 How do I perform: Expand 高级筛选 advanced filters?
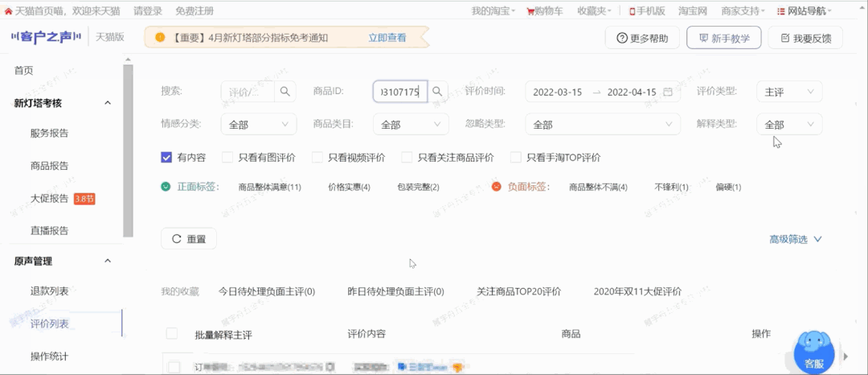pyautogui.click(x=795, y=239)
